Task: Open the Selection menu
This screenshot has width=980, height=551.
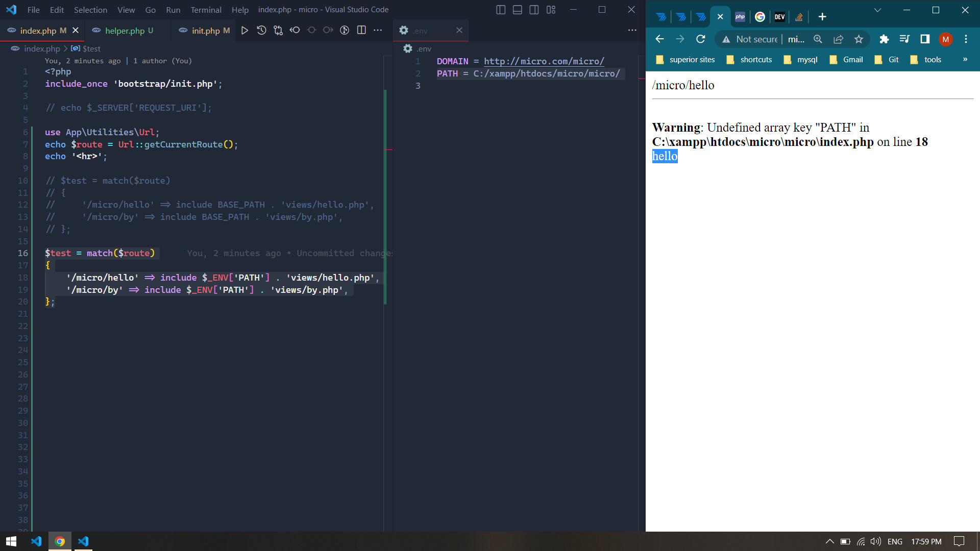Action: (90, 10)
